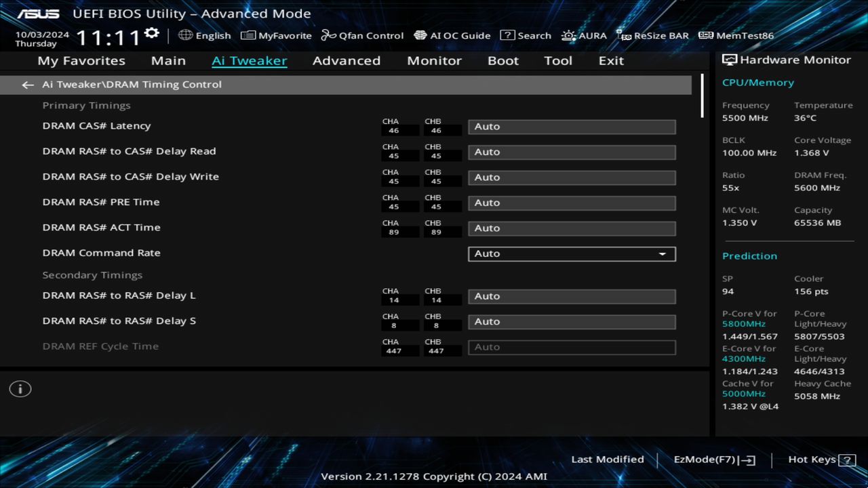Open the Boot menu

(502, 60)
